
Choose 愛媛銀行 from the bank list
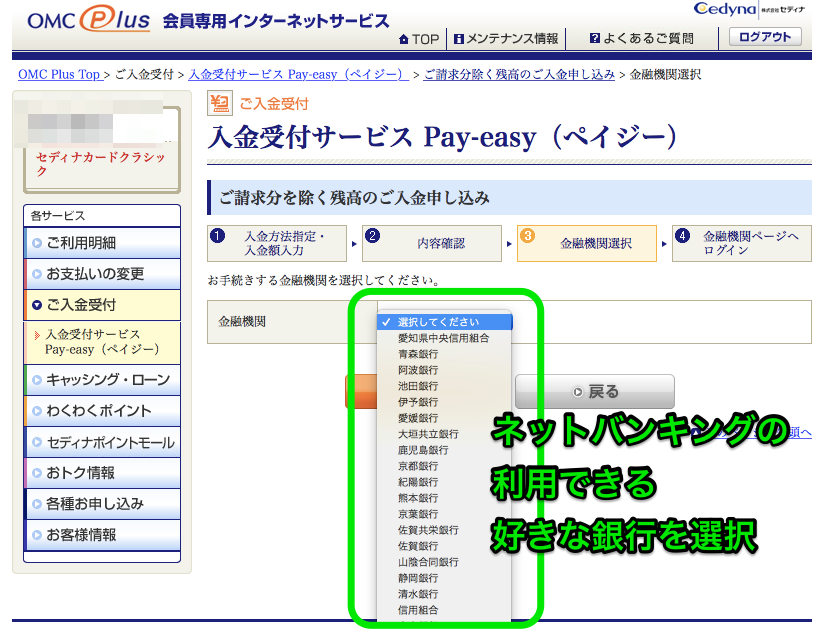coord(445,418)
